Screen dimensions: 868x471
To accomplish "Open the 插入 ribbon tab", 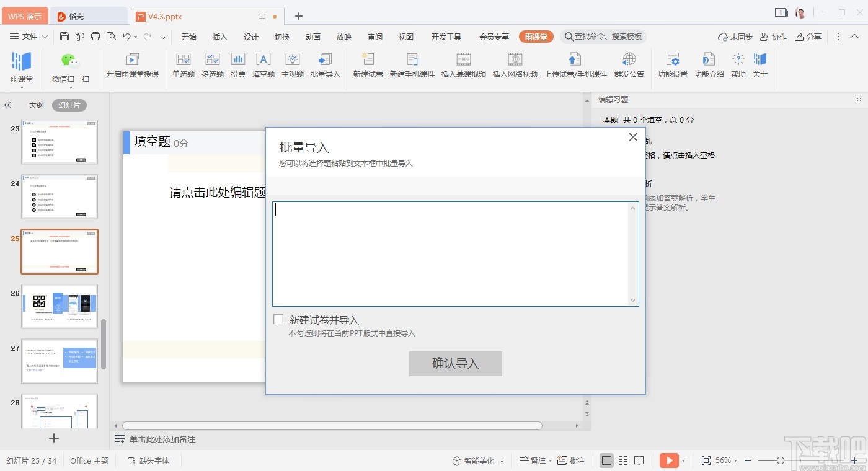I will coord(220,37).
